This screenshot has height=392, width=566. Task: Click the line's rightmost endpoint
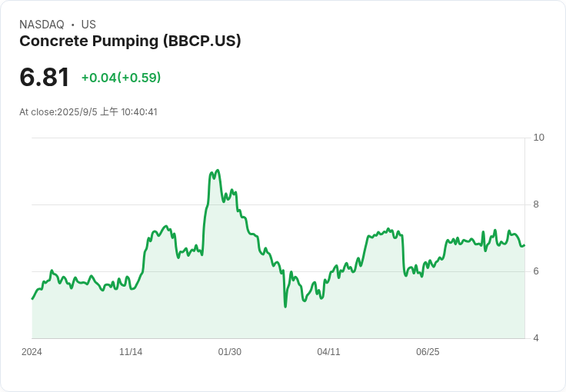(x=524, y=245)
